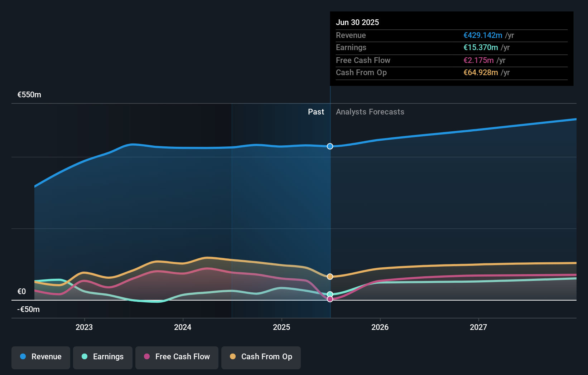Select the yellow Cash From Op chart marker
588x375 pixels.
pyautogui.click(x=330, y=276)
